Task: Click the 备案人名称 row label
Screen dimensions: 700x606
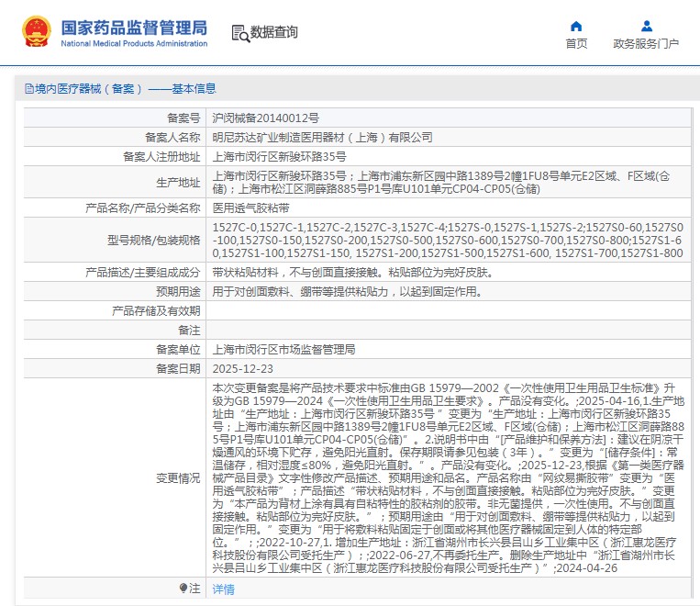Action: point(172,137)
